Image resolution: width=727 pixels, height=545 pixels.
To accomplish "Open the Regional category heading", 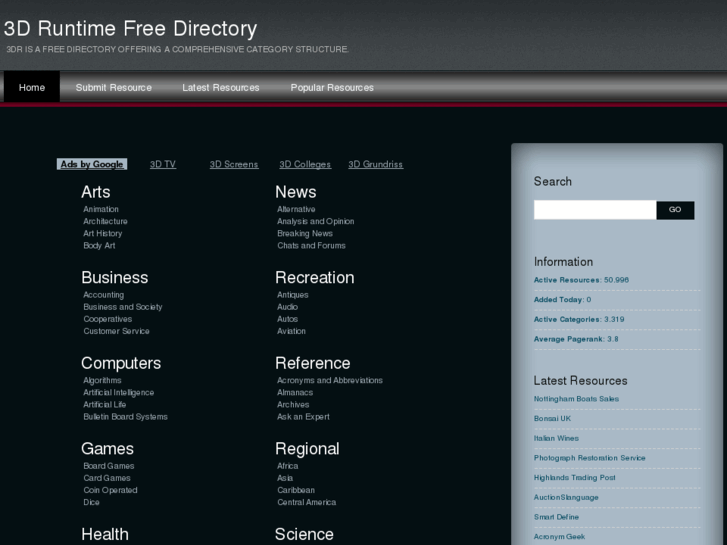I will [x=307, y=449].
